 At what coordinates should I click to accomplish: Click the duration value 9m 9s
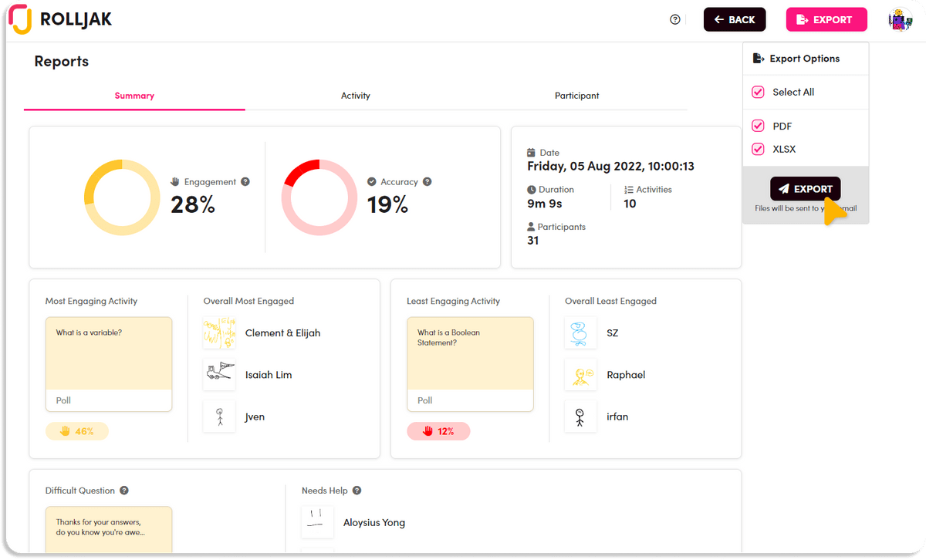click(x=545, y=204)
